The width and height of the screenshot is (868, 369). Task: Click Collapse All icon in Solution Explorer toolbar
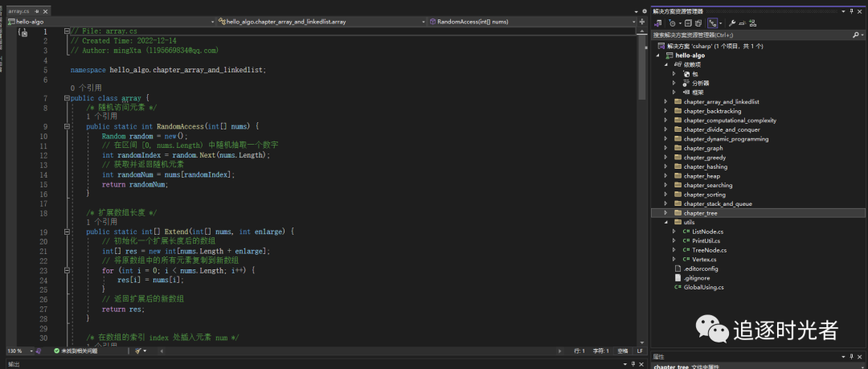pyautogui.click(x=688, y=23)
